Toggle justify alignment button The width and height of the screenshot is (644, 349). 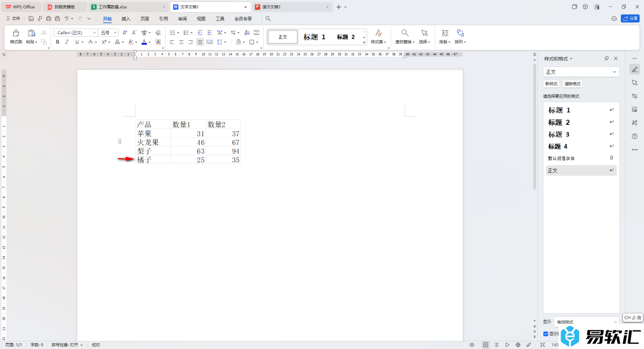click(200, 42)
